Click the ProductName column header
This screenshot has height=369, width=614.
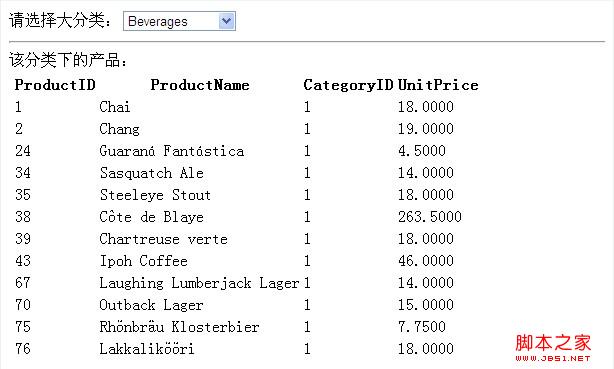pos(200,85)
